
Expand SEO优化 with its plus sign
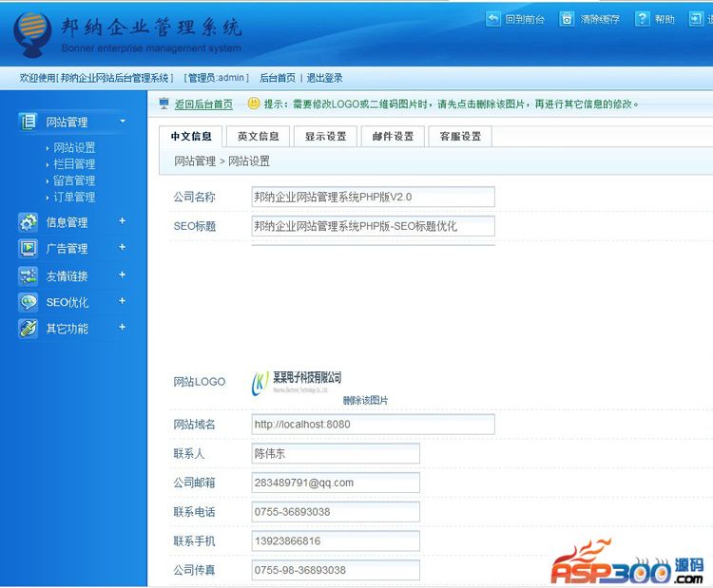(122, 301)
